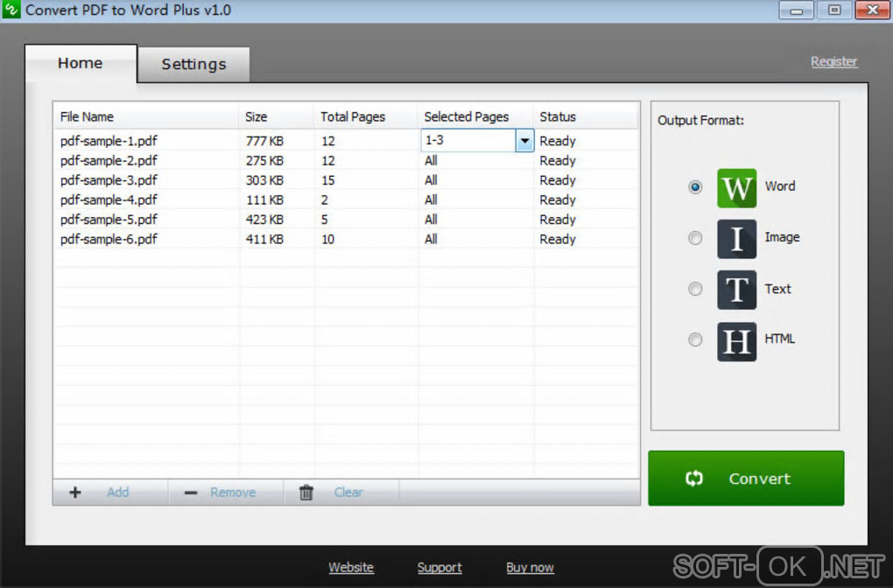Click Ready status of pdf-sample-5.pdf
Viewport: 893px width, 588px height.
click(558, 219)
